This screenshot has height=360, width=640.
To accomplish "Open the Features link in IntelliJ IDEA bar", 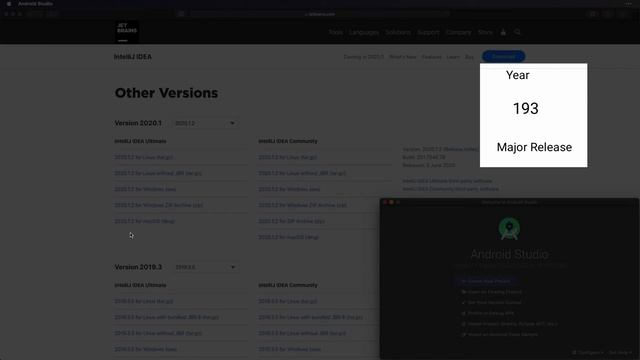I will pos(431,57).
